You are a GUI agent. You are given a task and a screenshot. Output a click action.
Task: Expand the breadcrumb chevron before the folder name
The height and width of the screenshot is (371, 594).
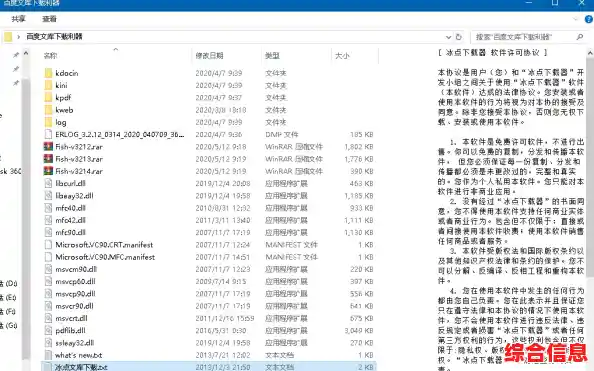tap(18, 37)
